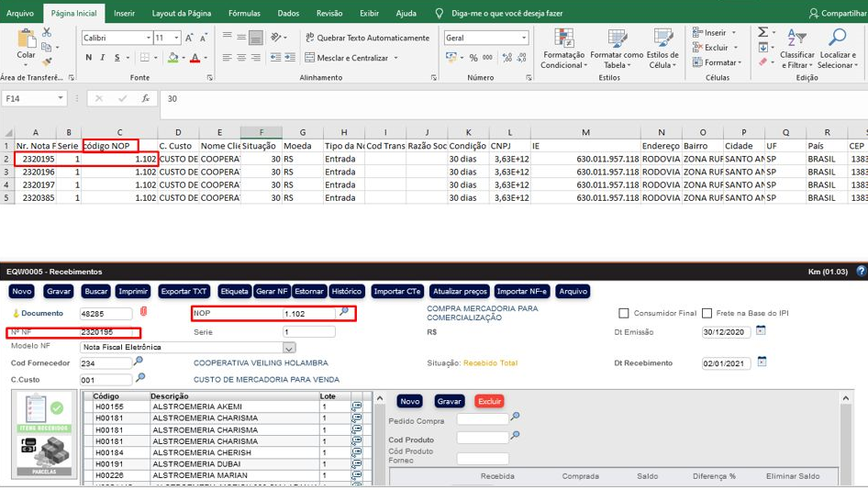
Task: Click the NOP search magnifier icon
Action: click(344, 313)
